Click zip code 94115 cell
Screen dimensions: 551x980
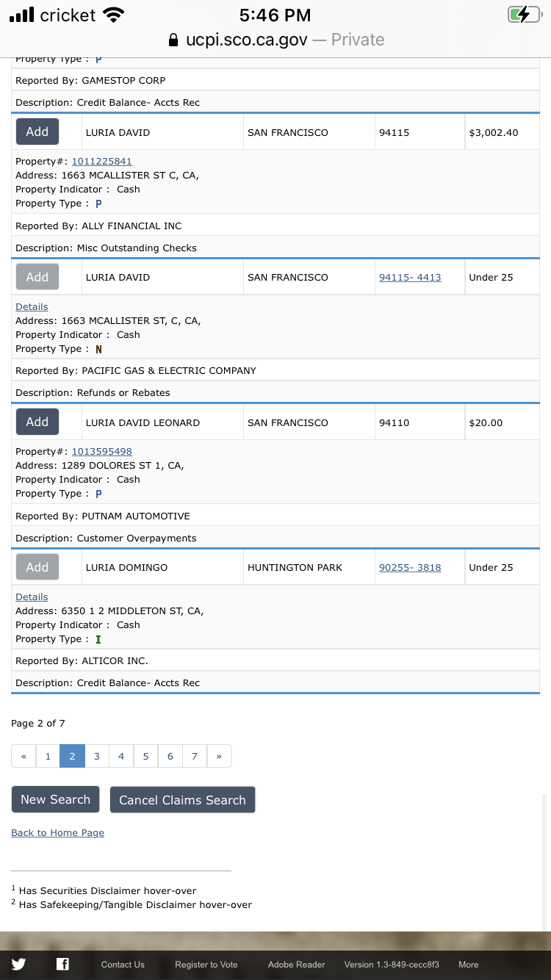coord(419,132)
